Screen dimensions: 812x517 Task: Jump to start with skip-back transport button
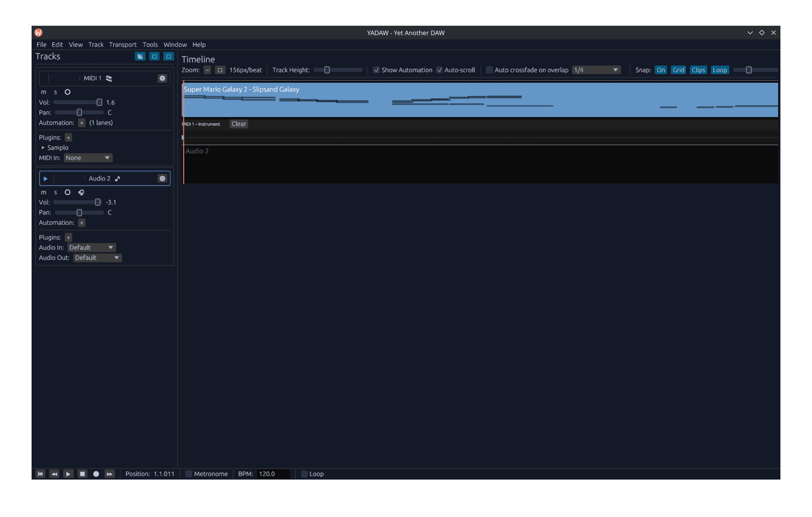[40, 474]
